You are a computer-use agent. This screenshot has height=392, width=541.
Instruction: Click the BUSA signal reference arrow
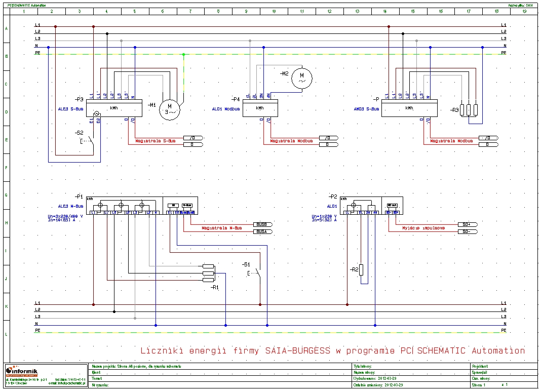tap(262, 231)
